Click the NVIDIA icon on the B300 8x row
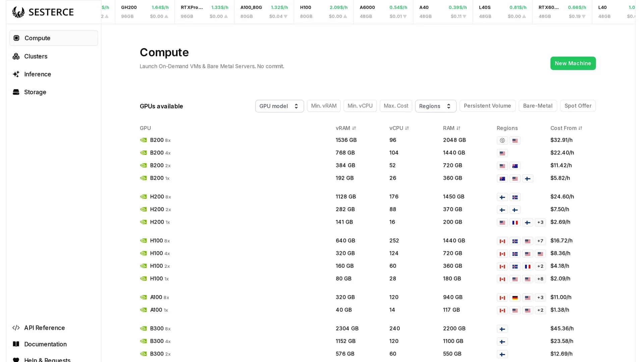644x362 pixels. click(x=144, y=328)
